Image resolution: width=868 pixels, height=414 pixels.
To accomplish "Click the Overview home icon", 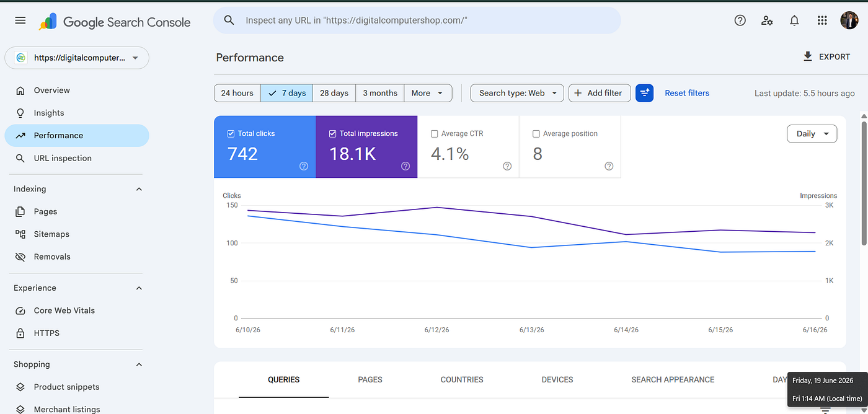I will click(20, 90).
